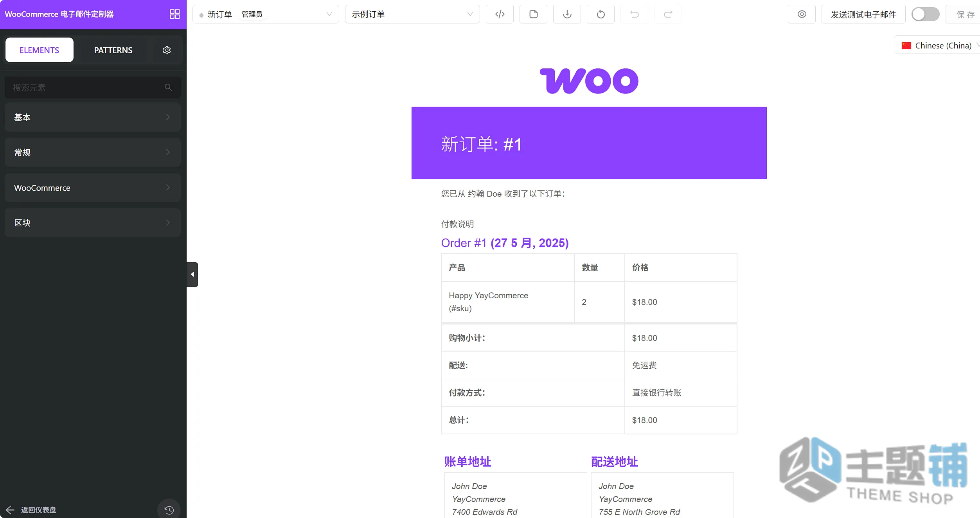
Task: Click the 总计 row label
Action: (459, 420)
